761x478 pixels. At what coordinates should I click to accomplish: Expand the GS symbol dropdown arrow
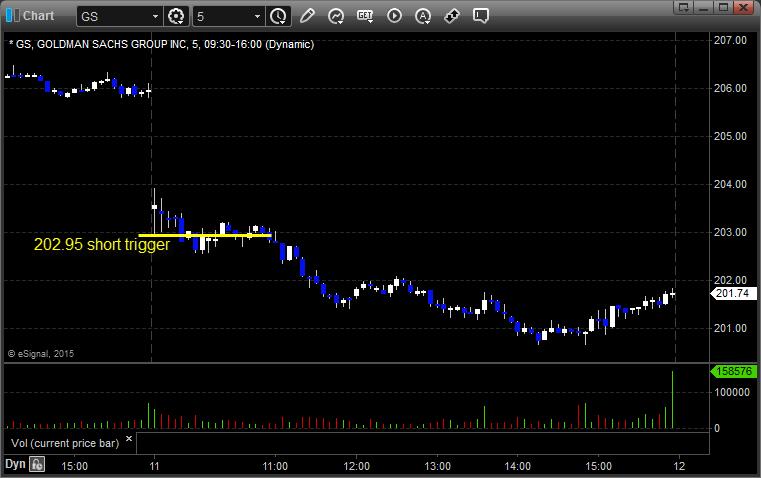click(155, 16)
